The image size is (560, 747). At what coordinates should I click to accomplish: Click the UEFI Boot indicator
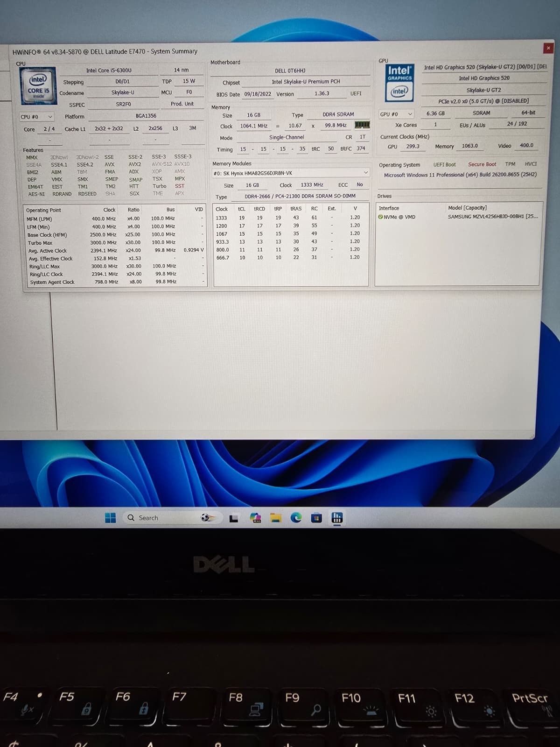pos(444,165)
